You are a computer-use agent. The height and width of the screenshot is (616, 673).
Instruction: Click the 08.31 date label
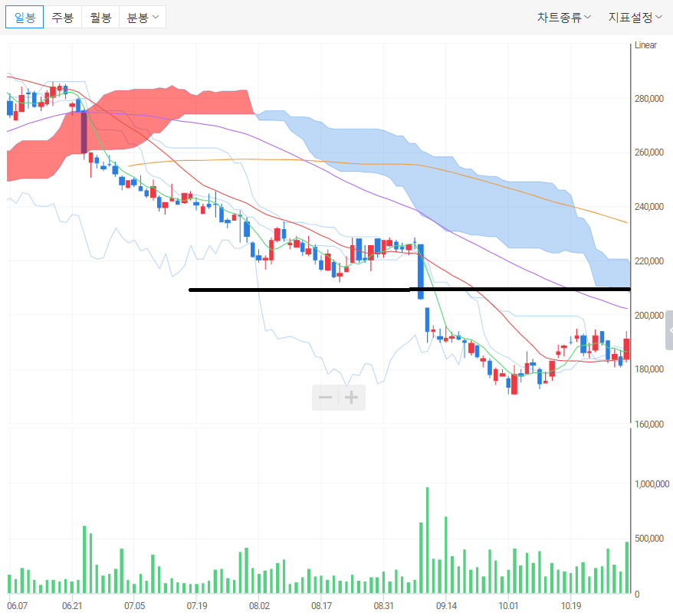[384, 606]
